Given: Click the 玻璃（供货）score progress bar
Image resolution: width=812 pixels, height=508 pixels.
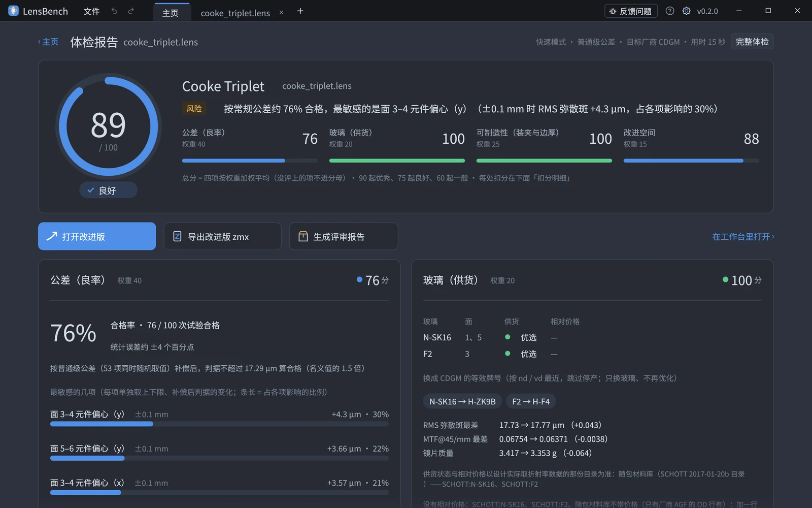Looking at the screenshot, I should coord(397,161).
